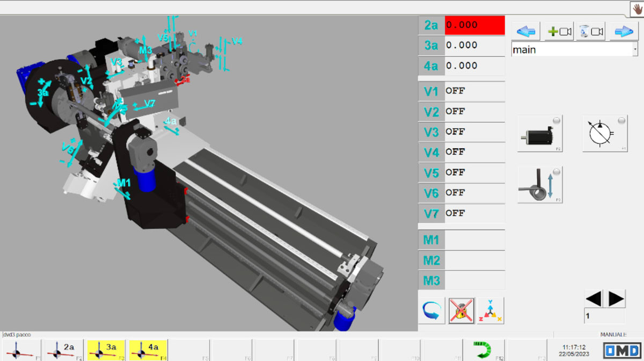The height and width of the screenshot is (361, 644).
Task: Click the XYZ axes orientation icon
Action: [x=491, y=311]
